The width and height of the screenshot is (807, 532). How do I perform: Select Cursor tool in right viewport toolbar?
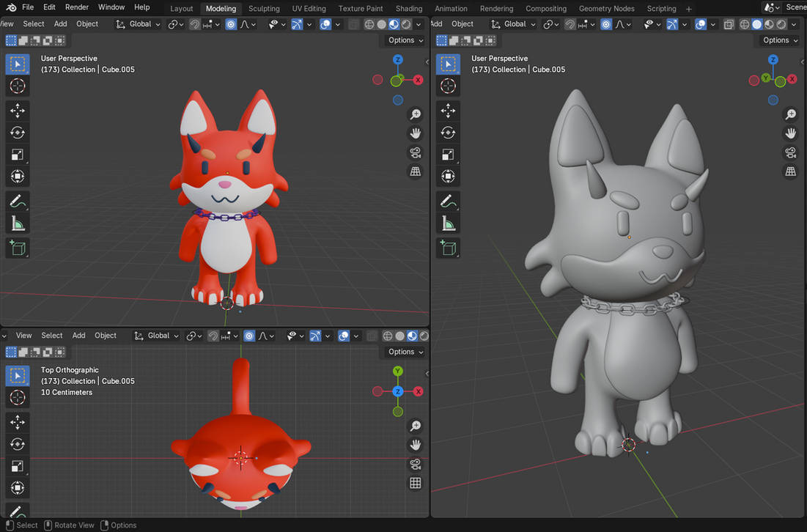[x=448, y=86]
